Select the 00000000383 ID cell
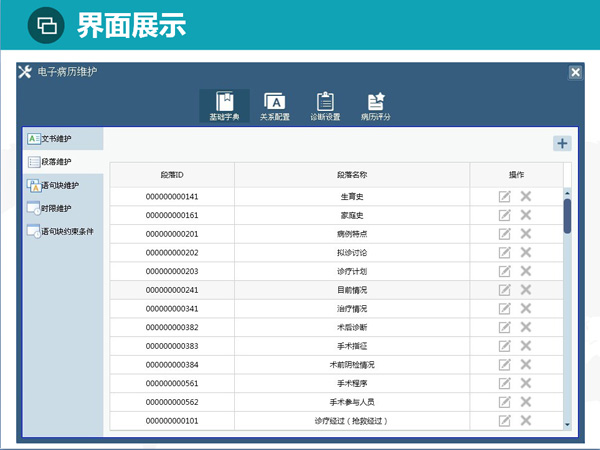 click(172, 346)
